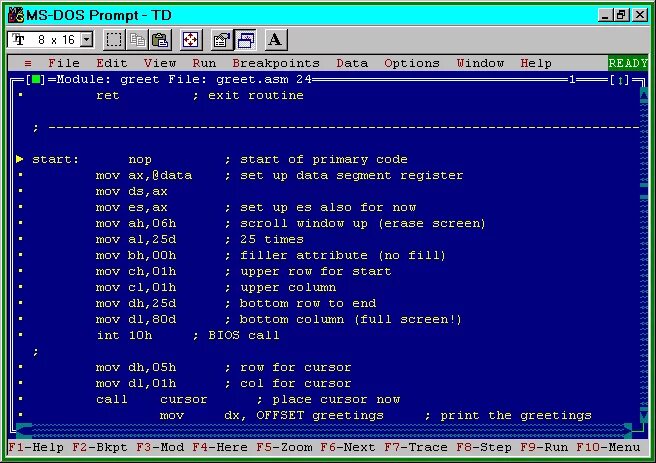Screen dimensions: 656x463
Task: Click F5-Zoom in status line
Action: [284, 447]
